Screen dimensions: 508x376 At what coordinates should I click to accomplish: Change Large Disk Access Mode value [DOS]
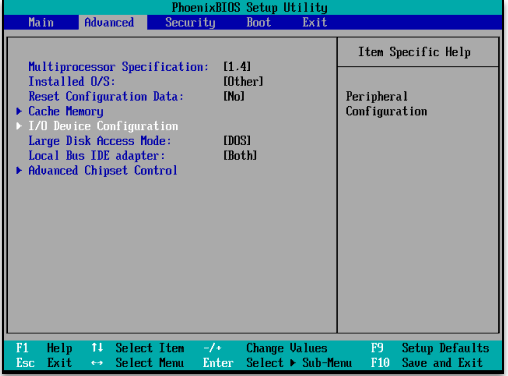(237, 141)
